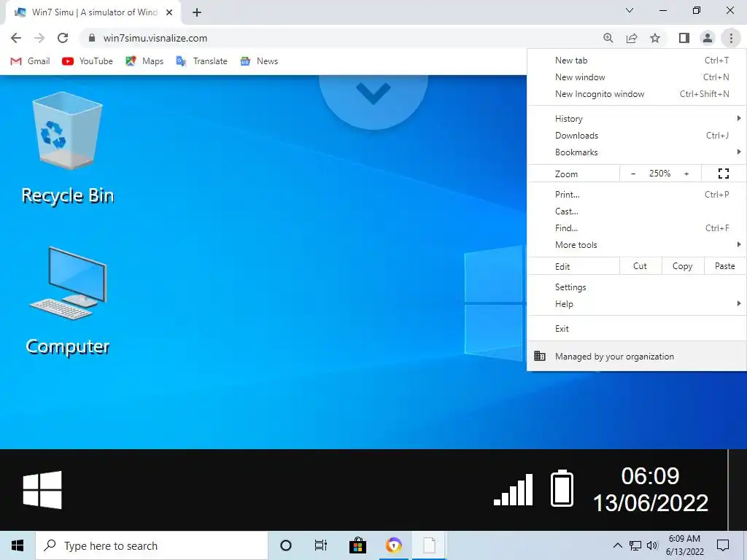Select Find... in the menu
This screenshot has height=560, width=747.
(636, 228)
